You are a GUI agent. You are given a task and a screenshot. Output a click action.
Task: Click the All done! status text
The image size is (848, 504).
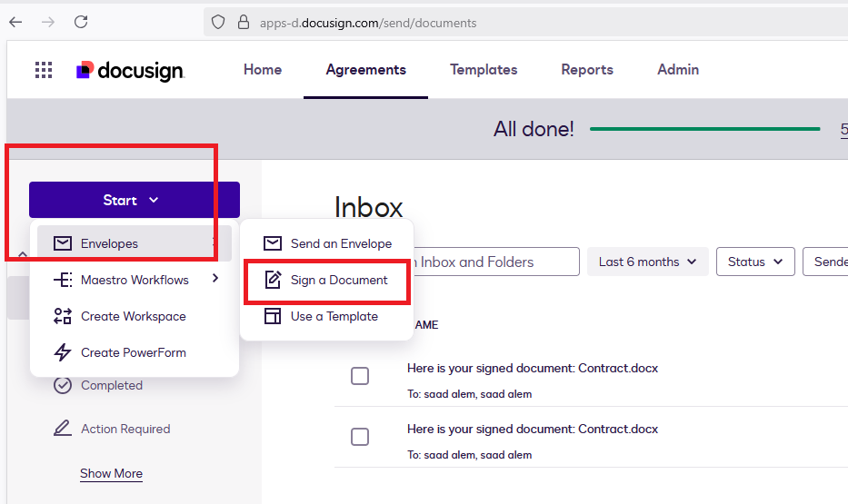pyautogui.click(x=534, y=129)
